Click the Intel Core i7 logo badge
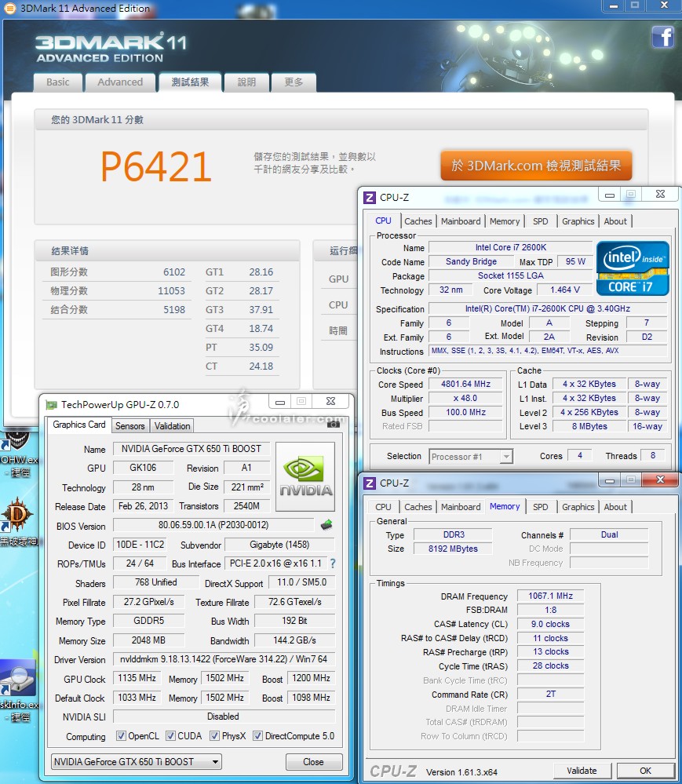Viewport: 682px width, 784px height. tap(632, 268)
